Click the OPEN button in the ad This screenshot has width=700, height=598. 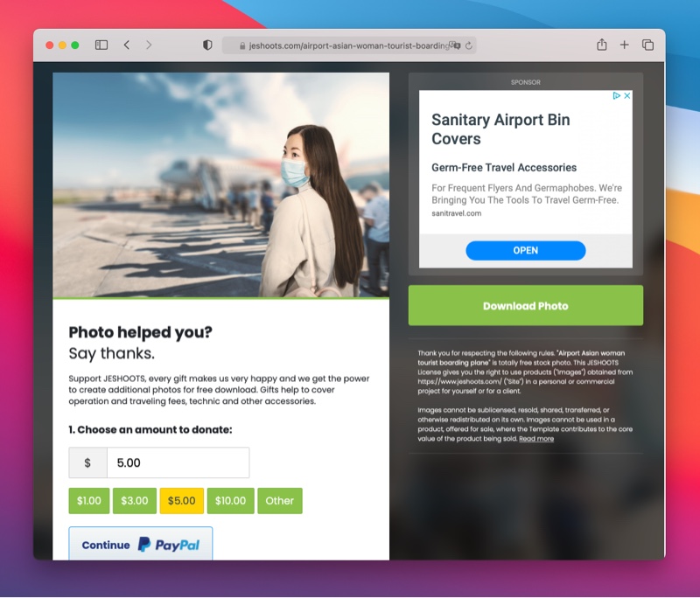pos(526,251)
